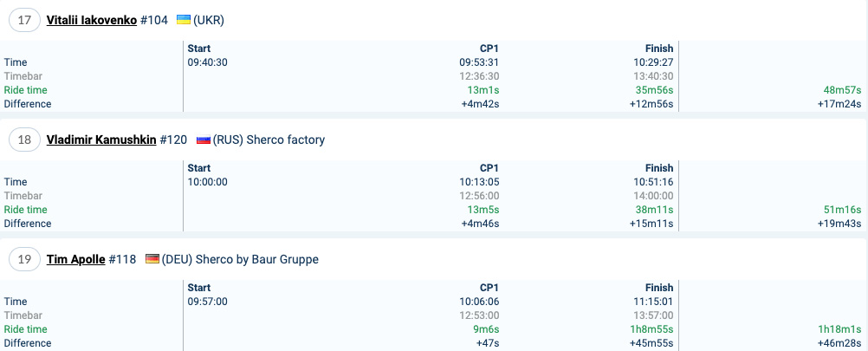Open Vitalii Iakovenko rider profile link

pos(91,21)
